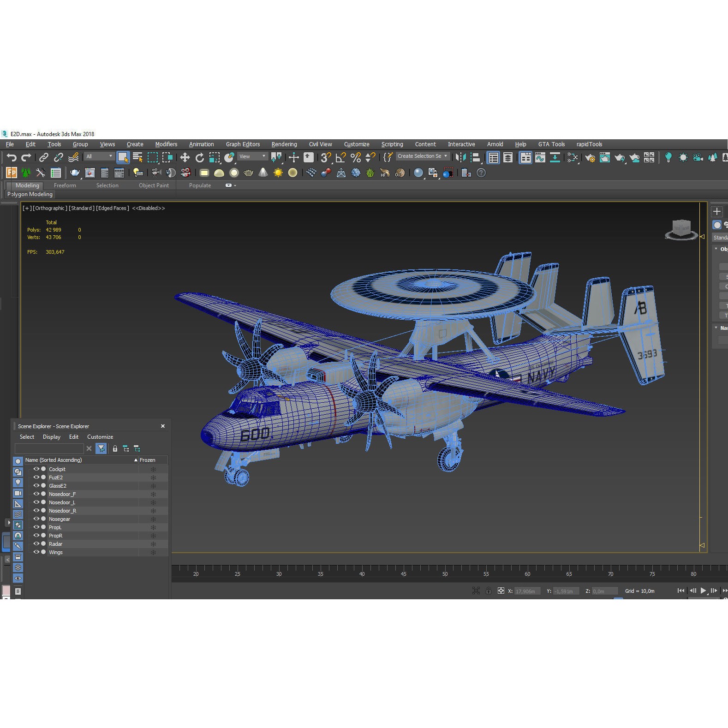Undo the last action
The width and height of the screenshot is (728, 728).
[x=12, y=158]
